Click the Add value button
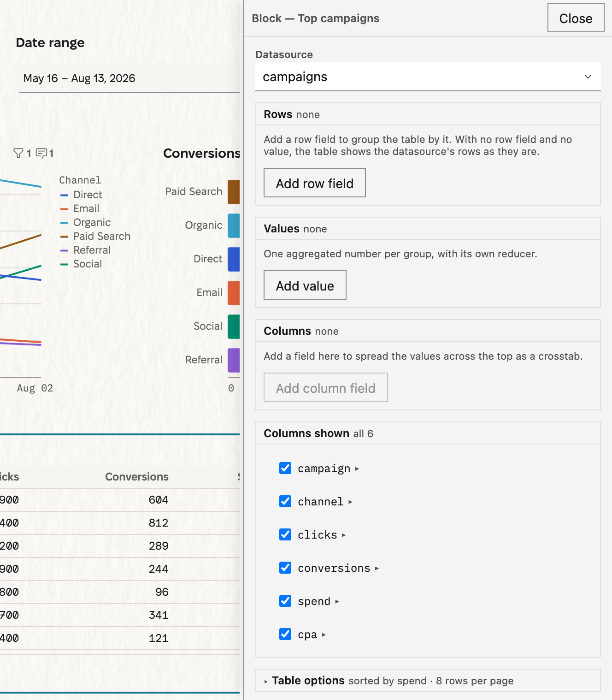 [x=305, y=285]
